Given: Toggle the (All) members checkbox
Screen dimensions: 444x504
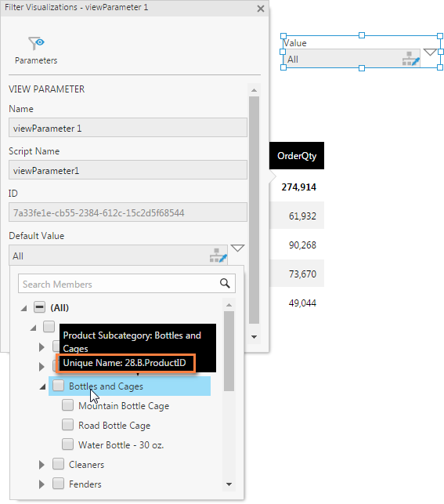Looking at the screenshot, I should click(39, 307).
